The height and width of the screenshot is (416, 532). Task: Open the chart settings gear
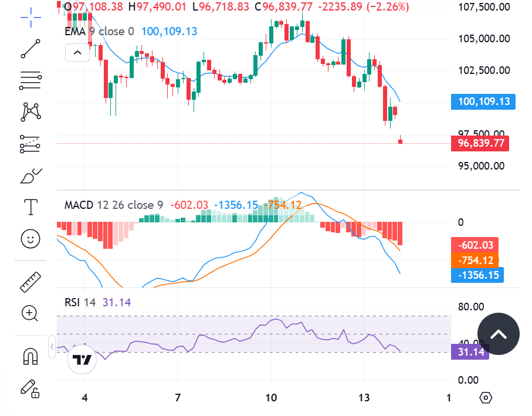click(x=486, y=397)
